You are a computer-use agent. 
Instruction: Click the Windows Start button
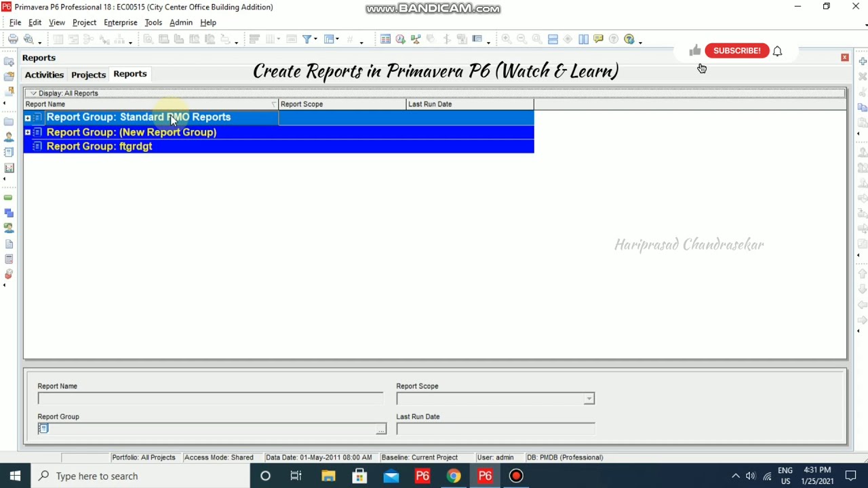coord(15,476)
